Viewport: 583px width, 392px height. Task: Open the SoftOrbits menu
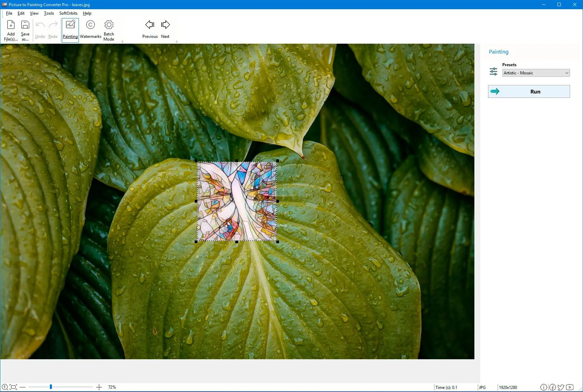coord(68,13)
